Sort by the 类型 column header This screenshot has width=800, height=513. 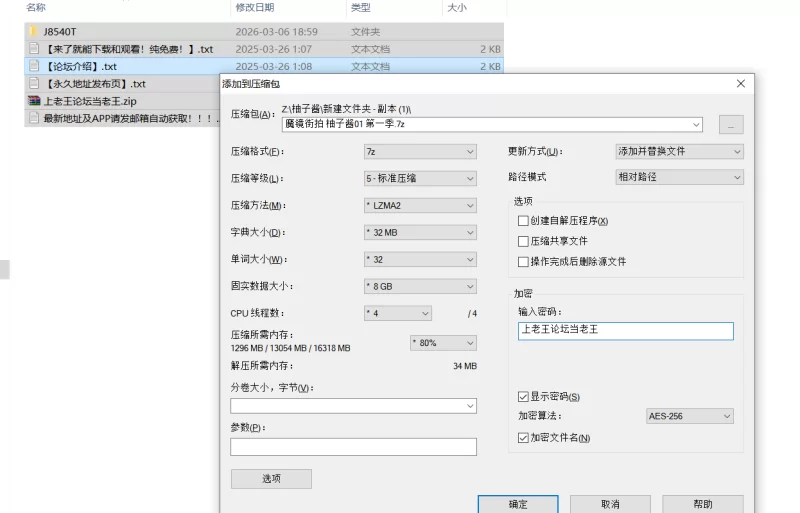tap(361, 8)
